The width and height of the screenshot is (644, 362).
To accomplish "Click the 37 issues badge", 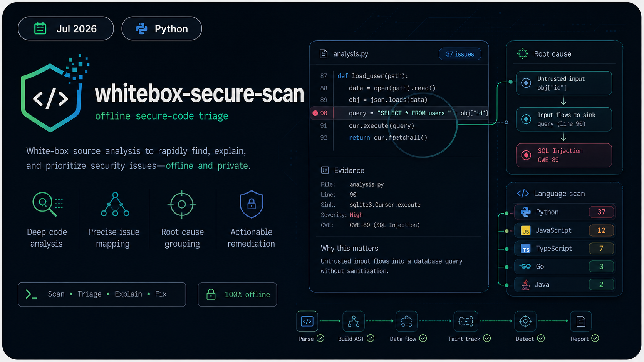I will 460,54.
